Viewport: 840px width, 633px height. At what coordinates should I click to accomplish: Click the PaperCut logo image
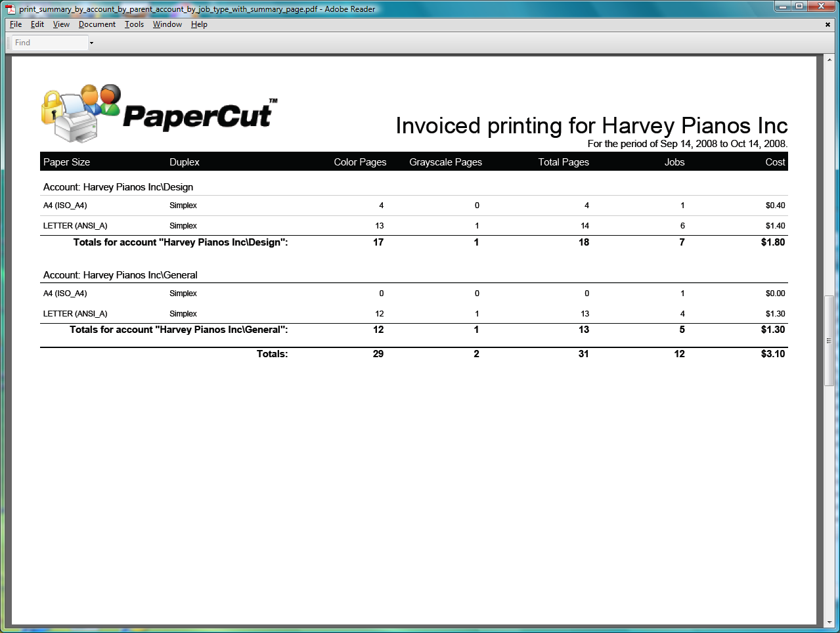pyautogui.click(x=160, y=113)
